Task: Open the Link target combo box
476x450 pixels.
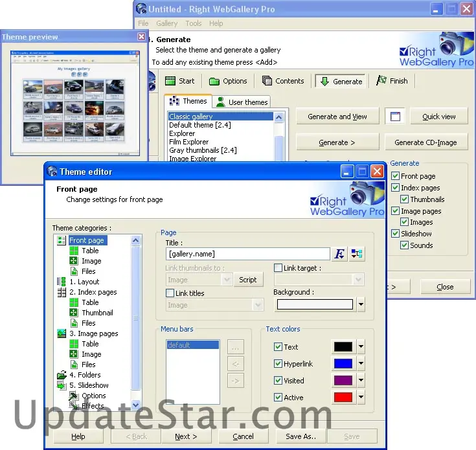Action: (x=319, y=280)
